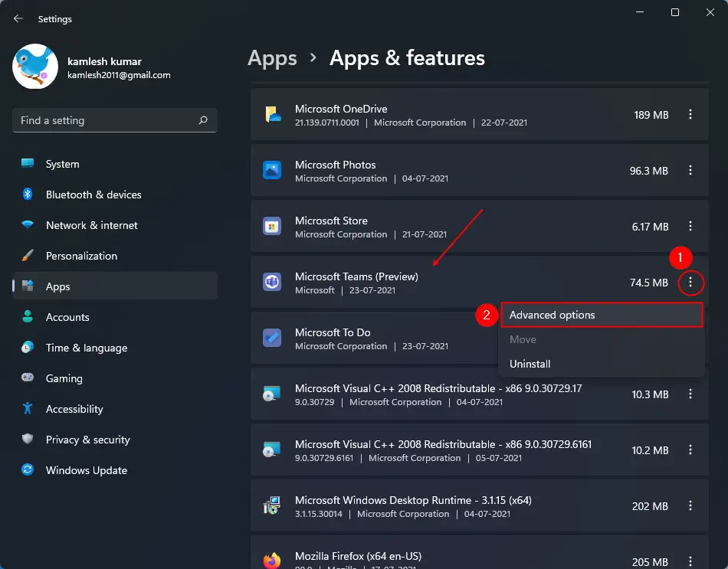
Task: Click the Windows Update refresh icon
Action: 28,469
